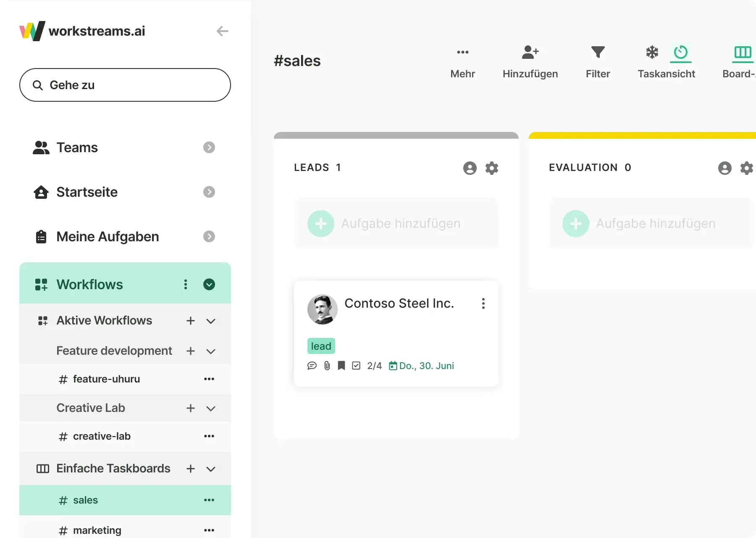Open the Mehr three-dots menu
The height and width of the screenshot is (538, 756).
click(x=462, y=53)
